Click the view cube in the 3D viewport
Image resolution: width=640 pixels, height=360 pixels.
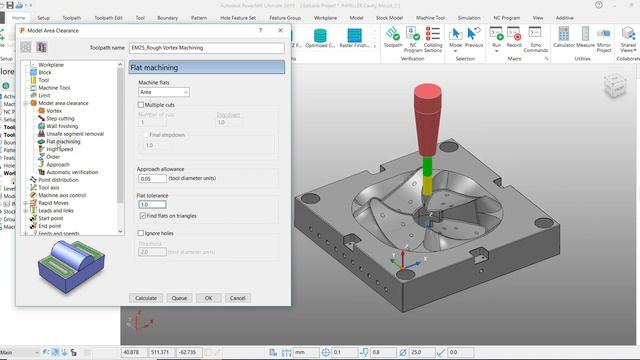(615, 85)
